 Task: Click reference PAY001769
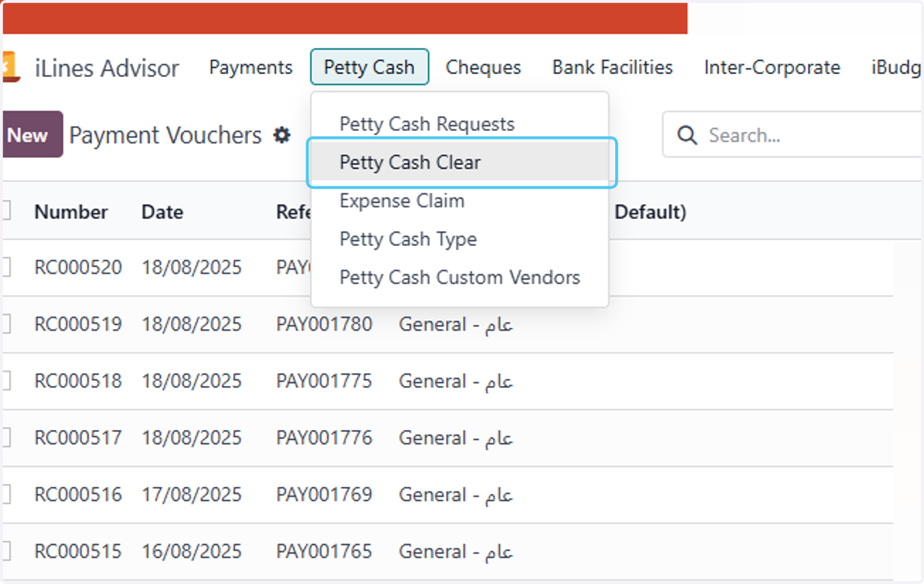tap(324, 495)
